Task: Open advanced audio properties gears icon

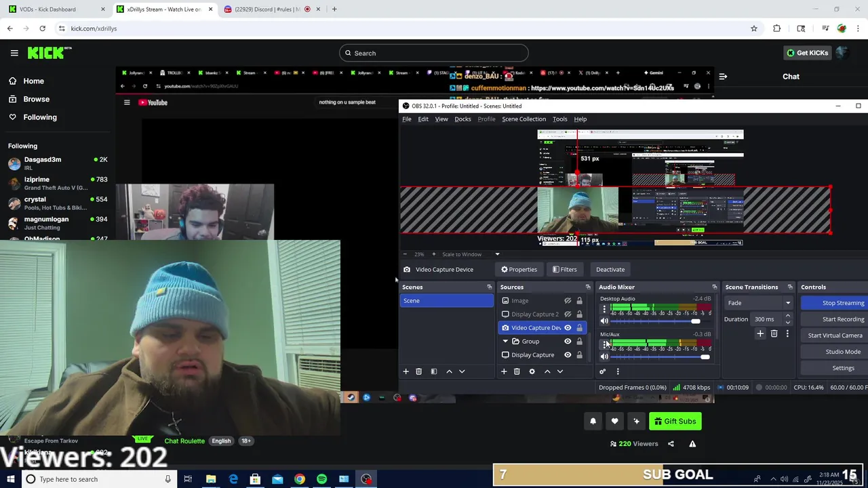Action: coord(602,371)
